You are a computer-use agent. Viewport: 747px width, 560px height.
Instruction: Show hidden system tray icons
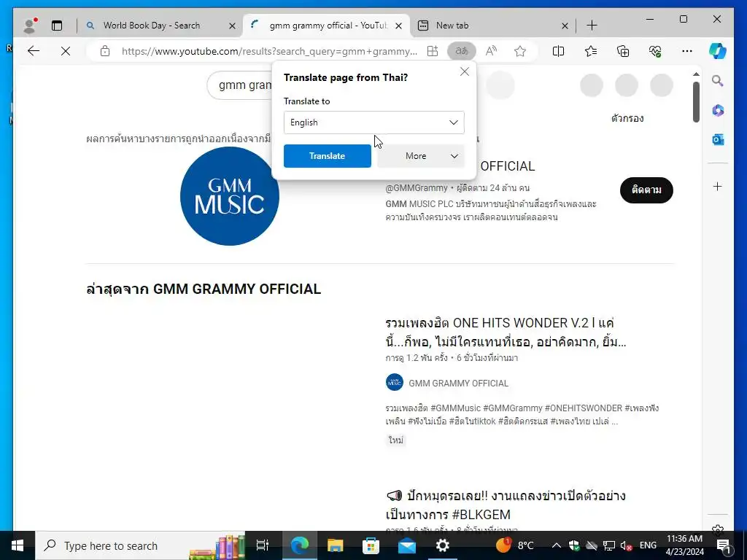click(x=556, y=545)
